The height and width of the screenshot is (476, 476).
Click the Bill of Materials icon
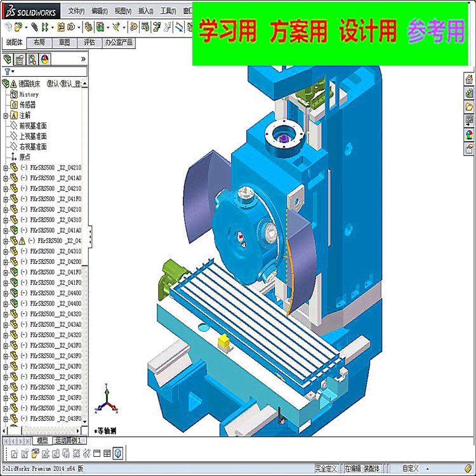click(145, 27)
